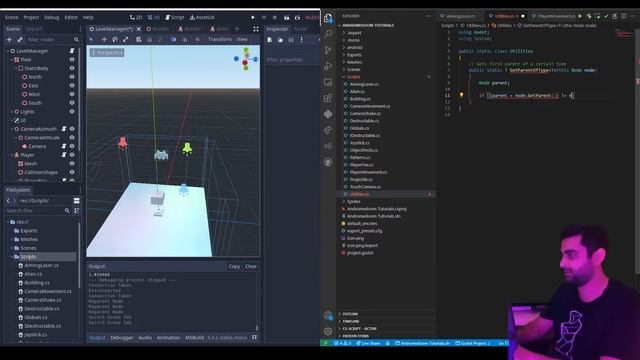The width and height of the screenshot is (640, 360).
Task: Open VS Code Run and Debug view
Action: pos(328,66)
